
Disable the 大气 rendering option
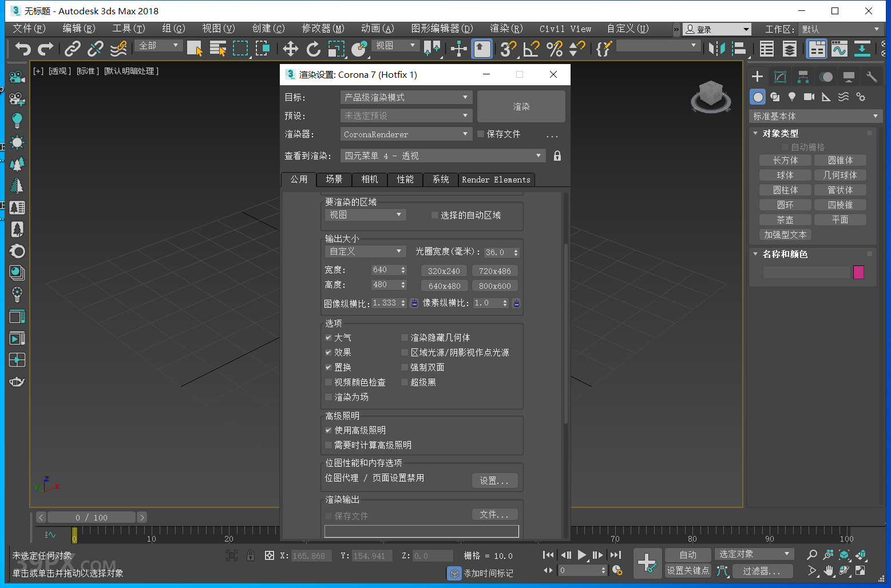[328, 337]
